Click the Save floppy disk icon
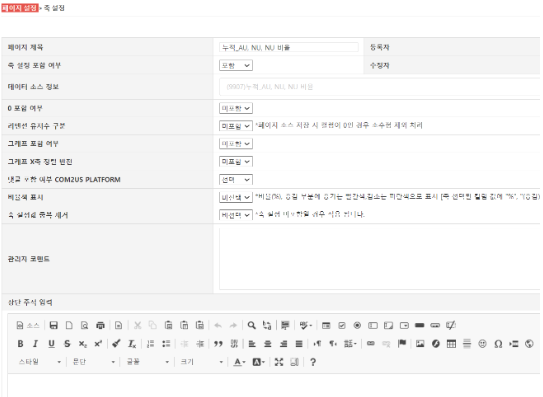Image resolution: width=543 pixels, height=397 pixels. [x=53, y=325]
